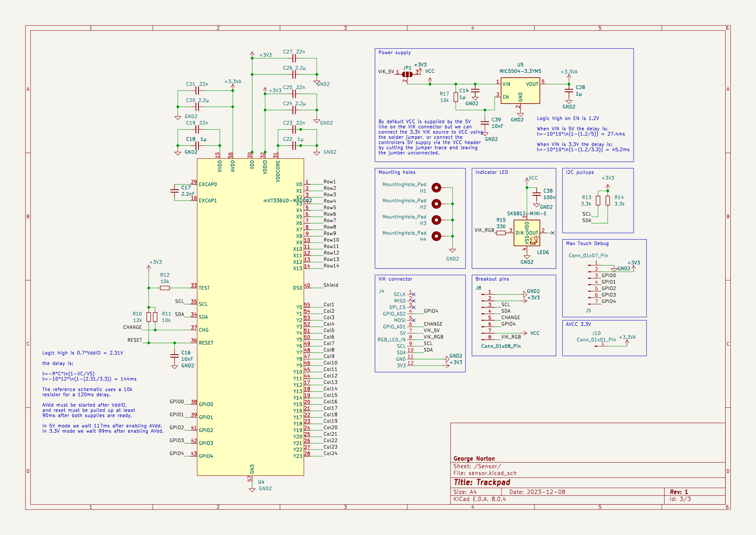
Task: Click the CHANGE net label at CHG pin
Action: (132, 327)
